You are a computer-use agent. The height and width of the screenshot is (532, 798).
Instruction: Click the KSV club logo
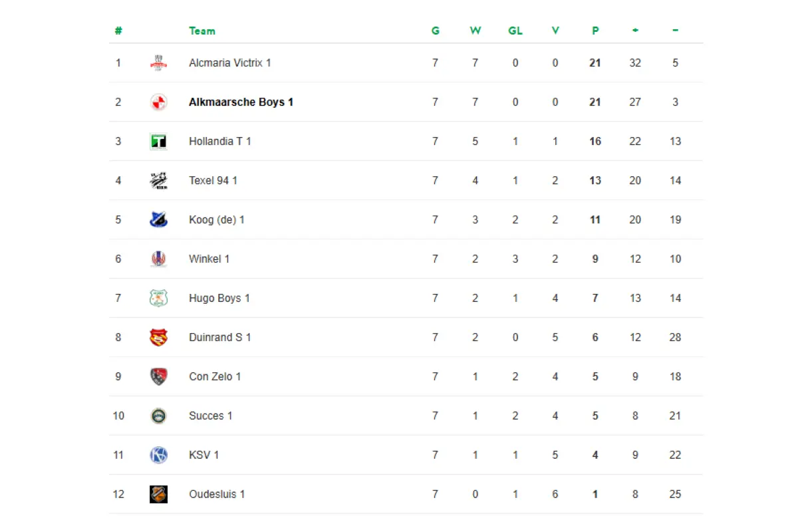[158, 456]
